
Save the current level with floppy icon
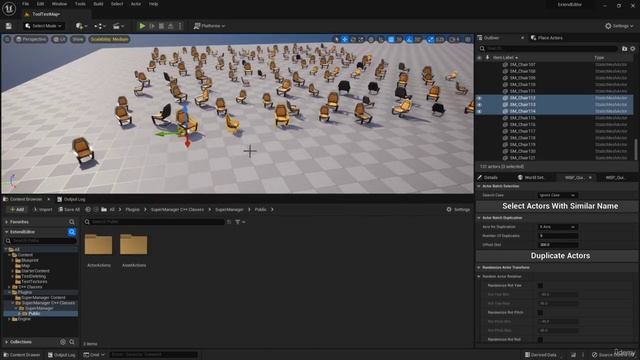pos(9,26)
